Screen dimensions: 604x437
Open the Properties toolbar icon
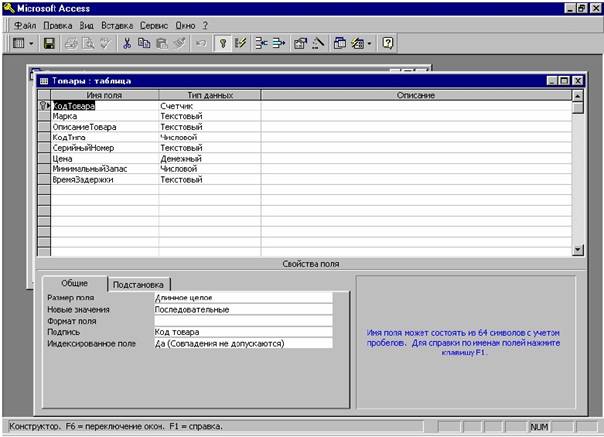(300, 43)
